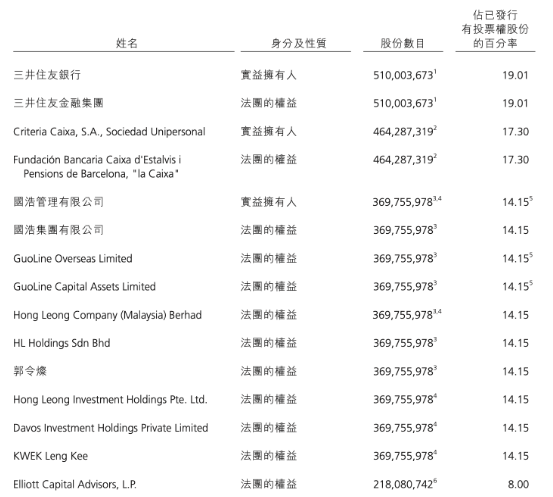The image size is (553, 497).
Task: Click 218,080,742 in Elliott Capital row
Action: point(403,484)
